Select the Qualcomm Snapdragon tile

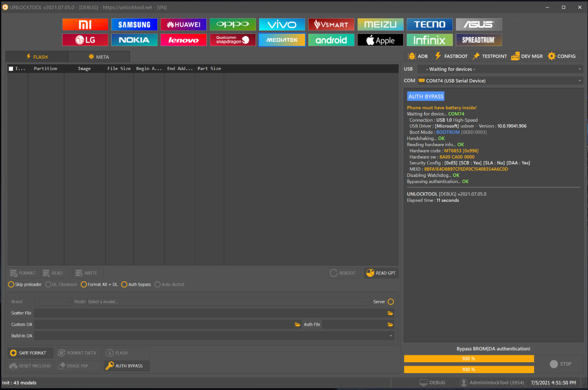(x=233, y=40)
